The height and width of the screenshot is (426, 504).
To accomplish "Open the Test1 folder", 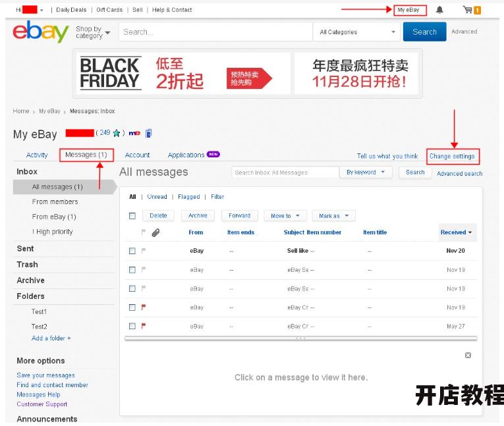I will coord(40,311).
